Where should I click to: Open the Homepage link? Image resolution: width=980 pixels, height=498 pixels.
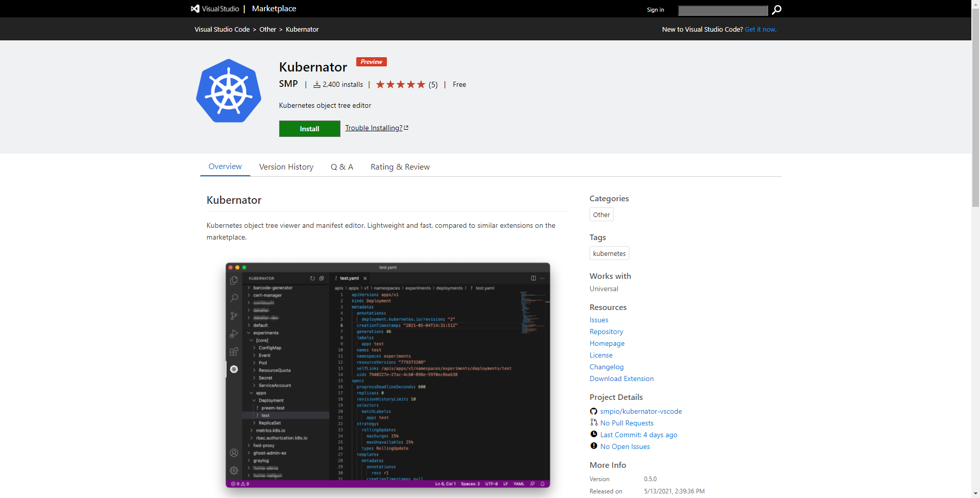(x=607, y=343)
